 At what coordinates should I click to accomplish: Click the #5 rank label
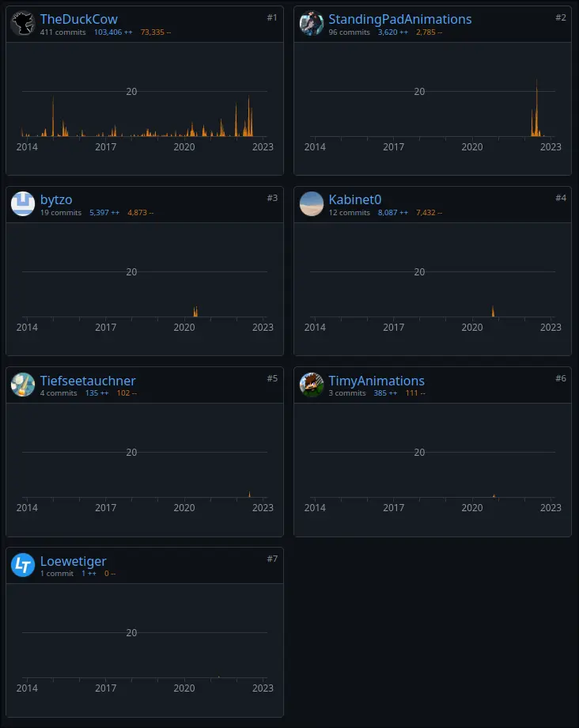tap(272, 378)
